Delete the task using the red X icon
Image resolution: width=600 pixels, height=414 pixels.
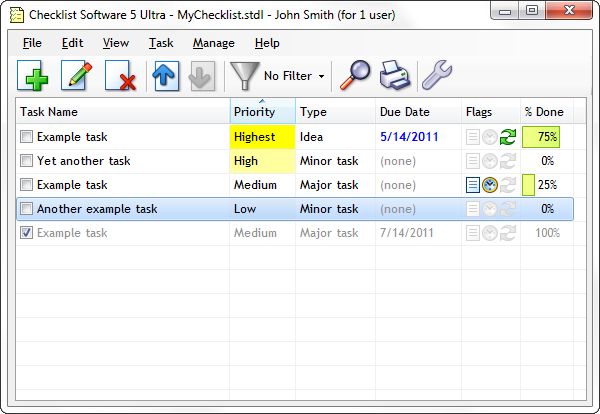(x=121, y=76)
